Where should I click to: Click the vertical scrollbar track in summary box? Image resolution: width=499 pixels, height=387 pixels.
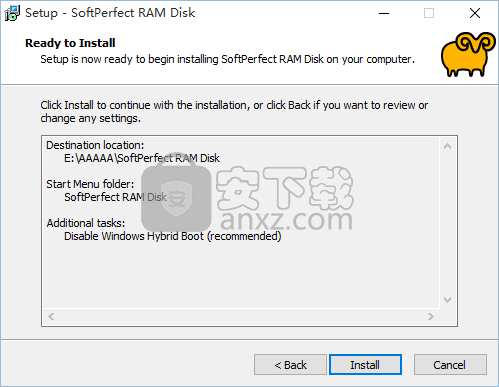click(x=447, y=223)
